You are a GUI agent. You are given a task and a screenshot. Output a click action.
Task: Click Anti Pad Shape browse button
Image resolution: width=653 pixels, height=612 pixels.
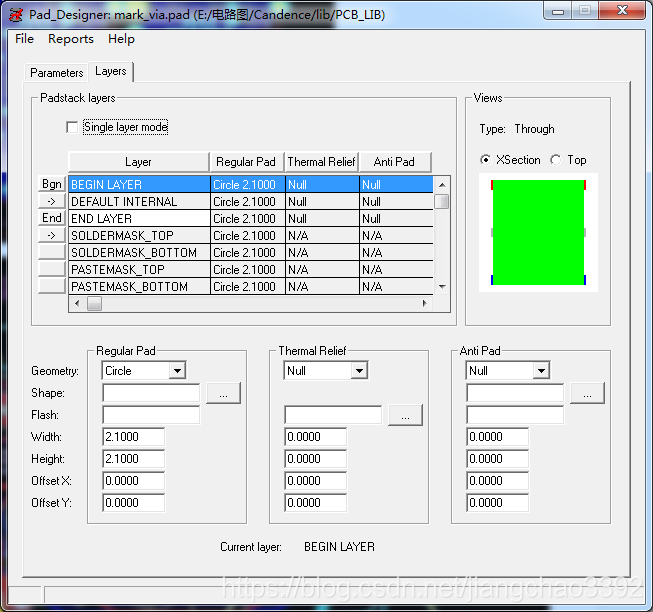[587, 393]
